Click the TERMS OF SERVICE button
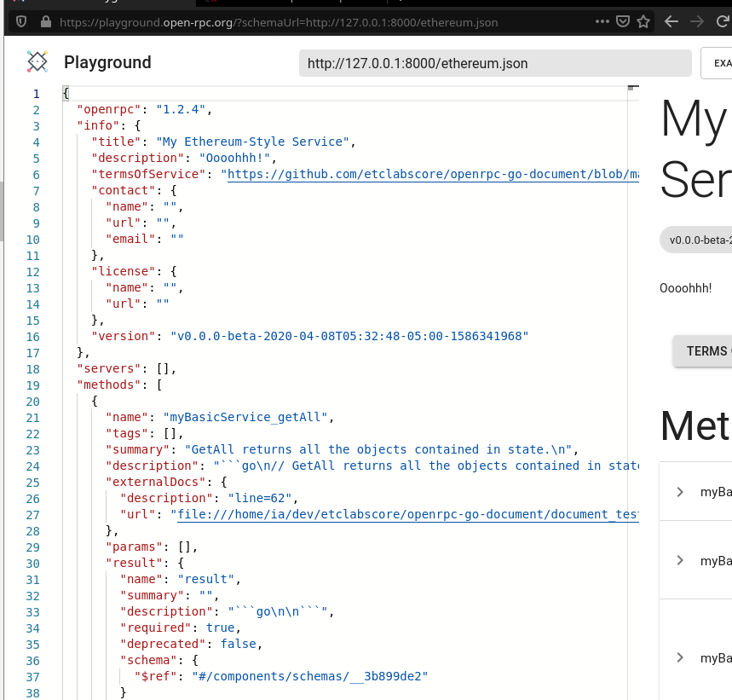This screenshot has width=732, height=700. click(706, 350)
